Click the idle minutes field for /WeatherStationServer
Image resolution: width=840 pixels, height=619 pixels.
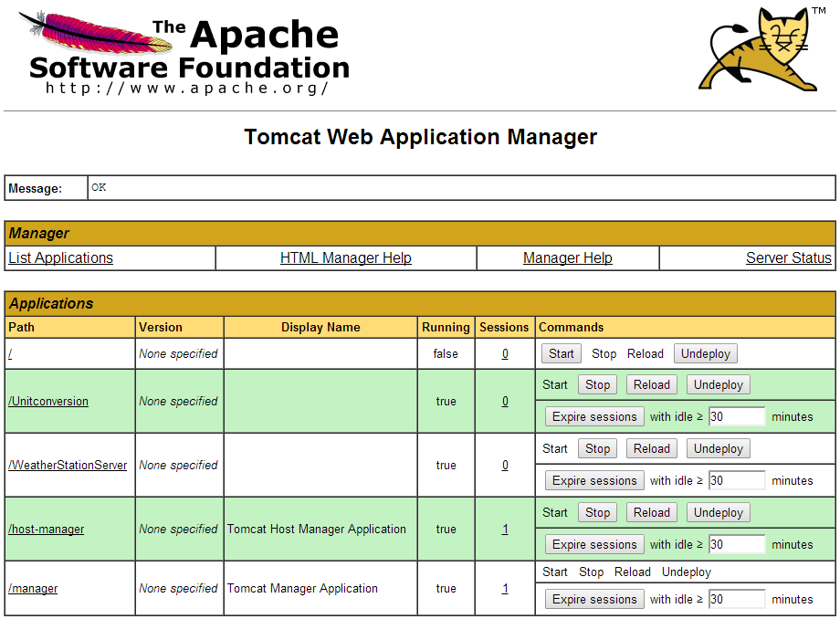tap(736, 480)
